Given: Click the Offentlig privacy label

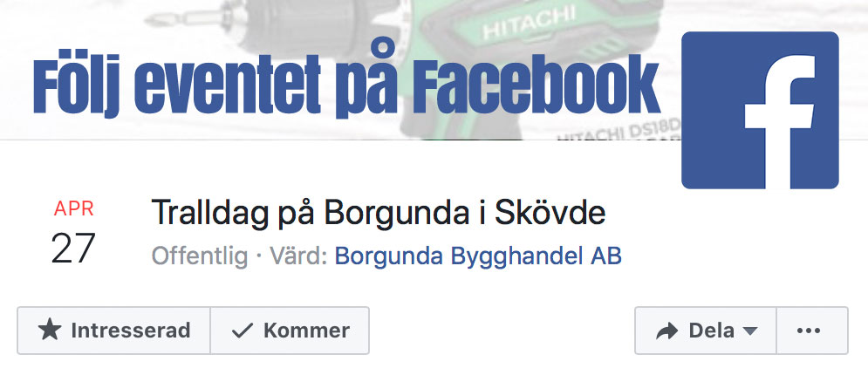Looking at the screenshot, I should (199, 256).
